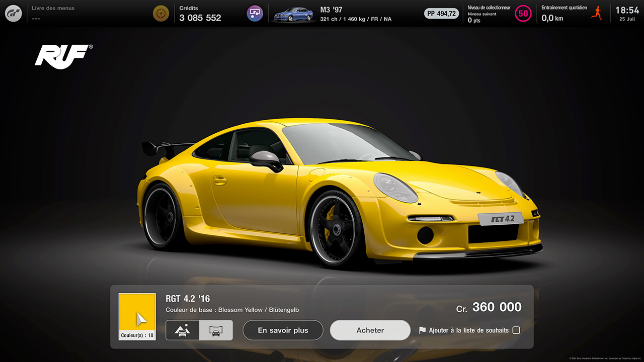Click the wishlist flag icon
Viewport: 644px width, 362px height.
422,330
